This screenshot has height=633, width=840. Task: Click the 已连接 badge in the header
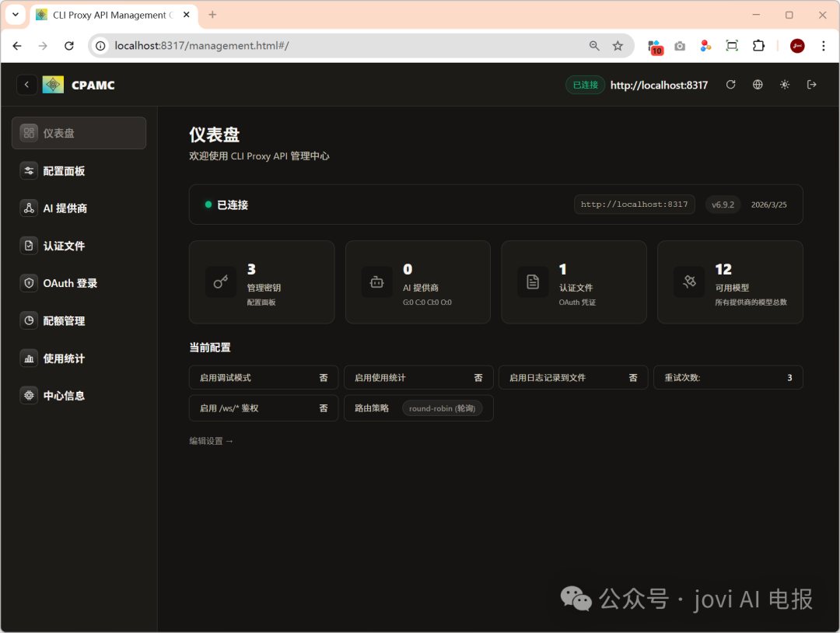[585, 85]
